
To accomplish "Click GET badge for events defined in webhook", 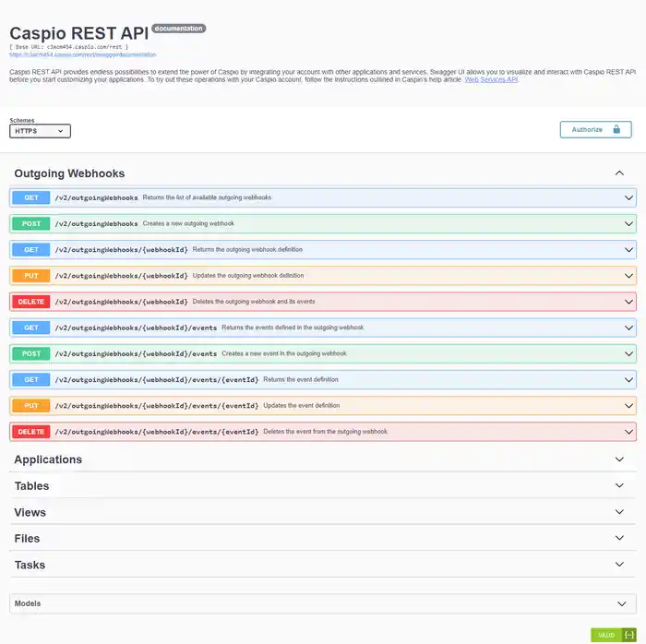I will 30,328.
